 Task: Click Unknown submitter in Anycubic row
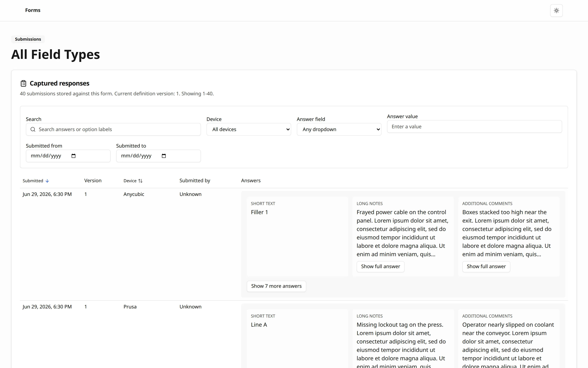pos(191,194)
